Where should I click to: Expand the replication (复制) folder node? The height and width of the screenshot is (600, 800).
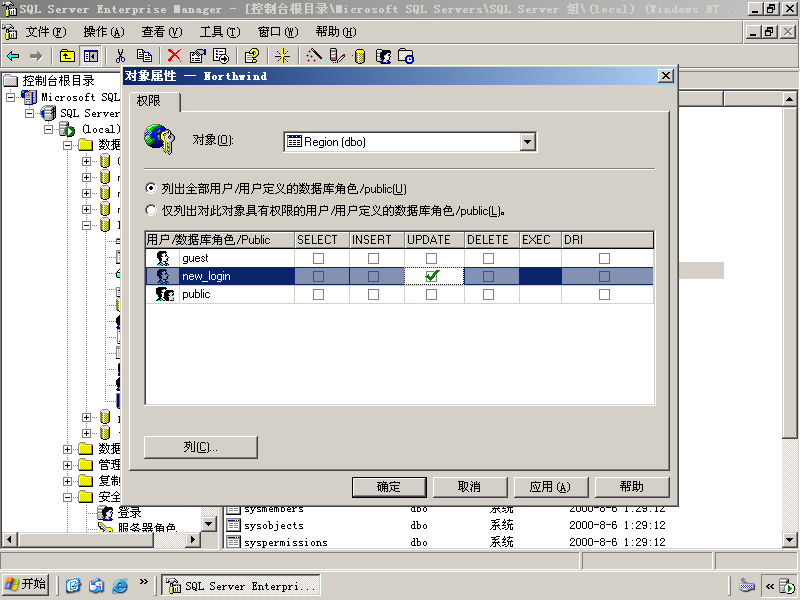(x=67, y=481)
